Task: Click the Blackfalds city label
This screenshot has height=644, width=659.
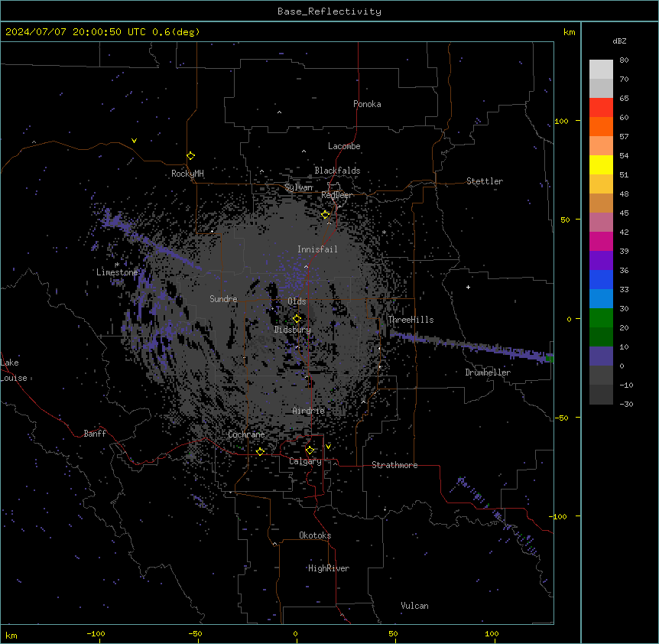Action: click(x=337, y=171)
